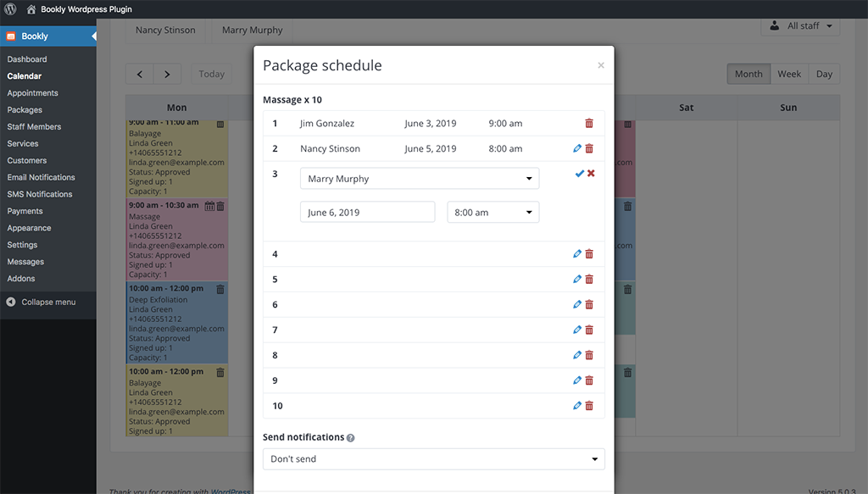The height and width of the screenshot is (494, 868).
Task: Go to Staff Members in sidebar
Action: pos(34,127)
